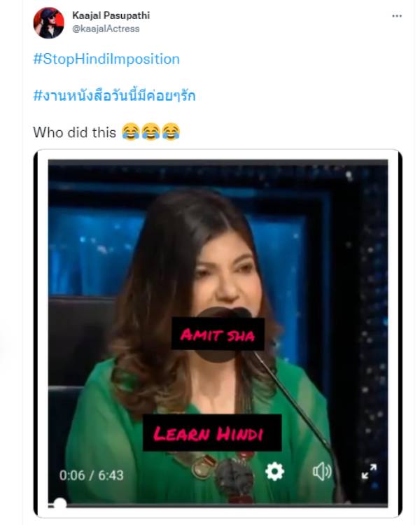Open the Thai-language hashtag link
Viewport: 420px width, 525px height.
(x=114, y=95)
